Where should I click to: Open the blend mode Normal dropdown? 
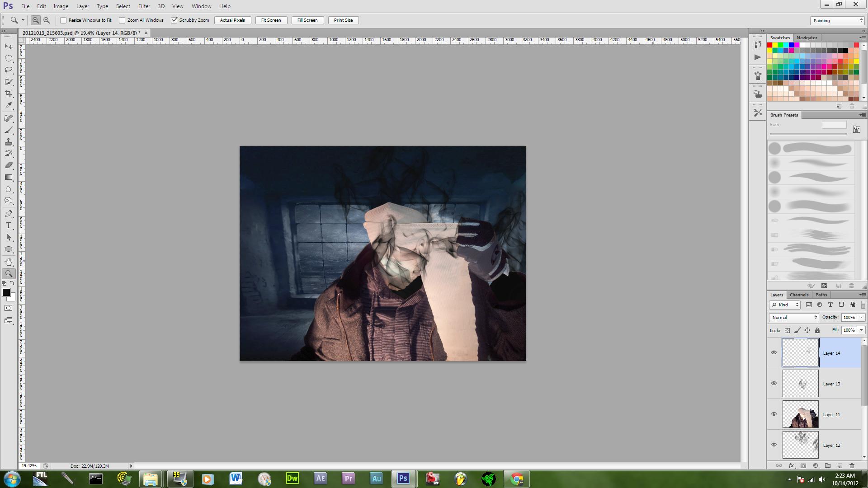coord(794,317)
